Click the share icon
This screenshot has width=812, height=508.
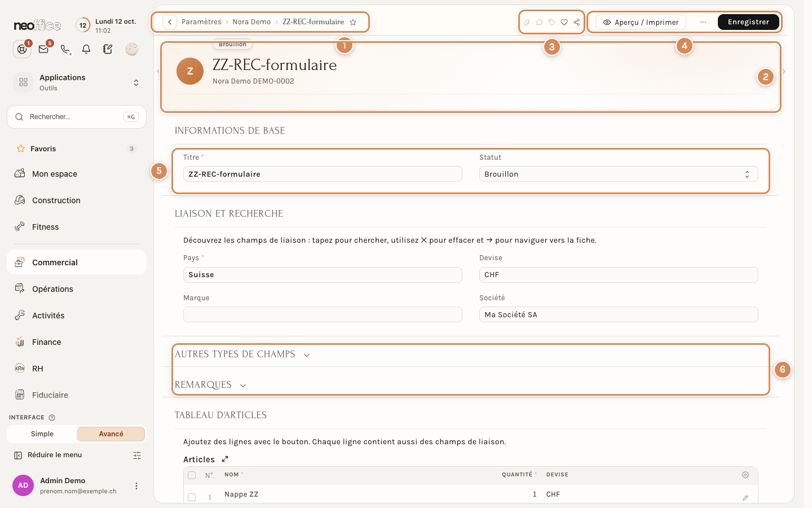tap(576, 23)
